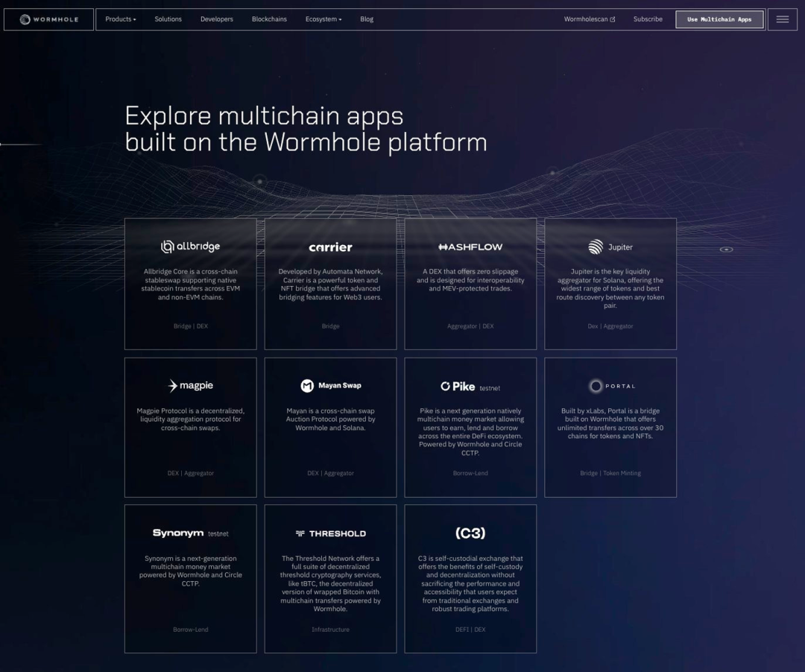Click the 'Bridge | Token Minting' tag on Portal card

click(610, 474)
